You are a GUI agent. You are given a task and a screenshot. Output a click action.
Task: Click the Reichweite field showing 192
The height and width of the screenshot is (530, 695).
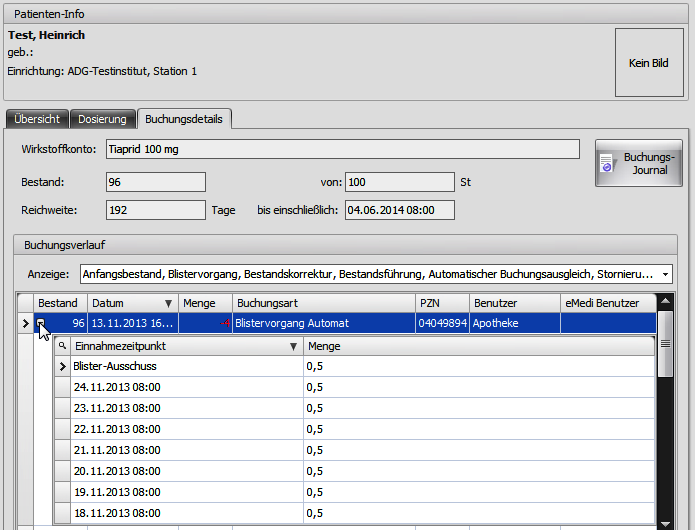156,210
